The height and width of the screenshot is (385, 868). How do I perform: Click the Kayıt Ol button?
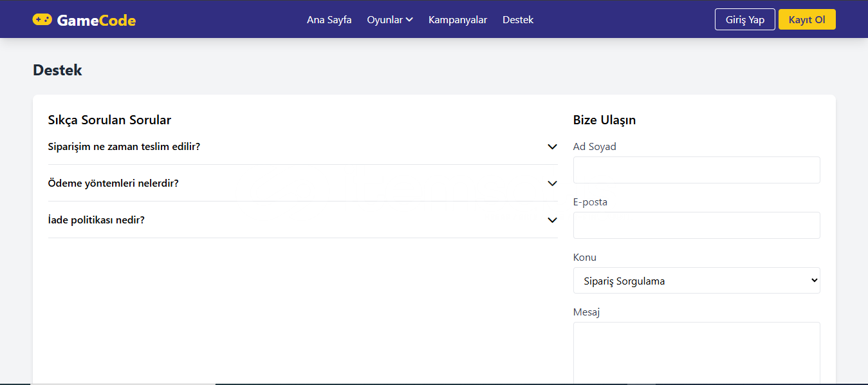click(807, 19)
